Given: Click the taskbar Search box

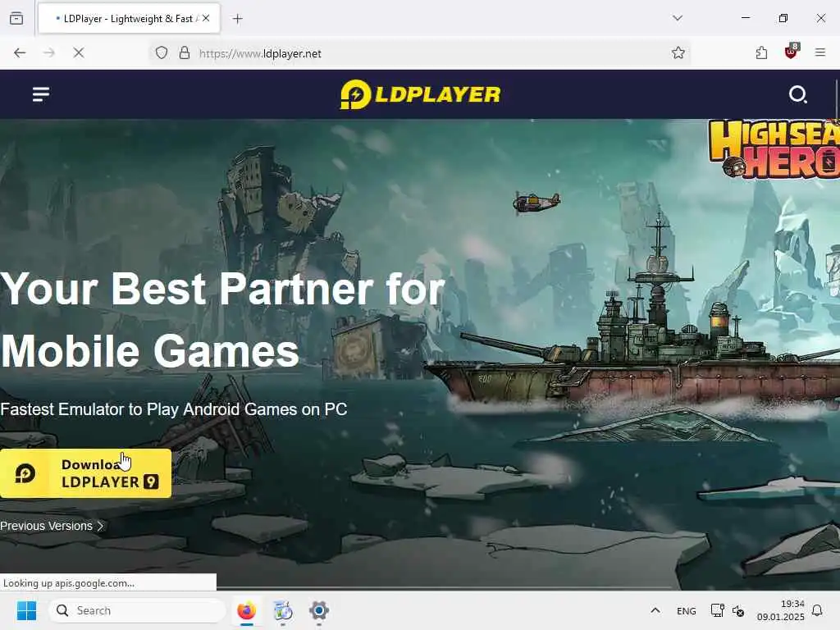Looking at the screenshot, I should [137, 610].
